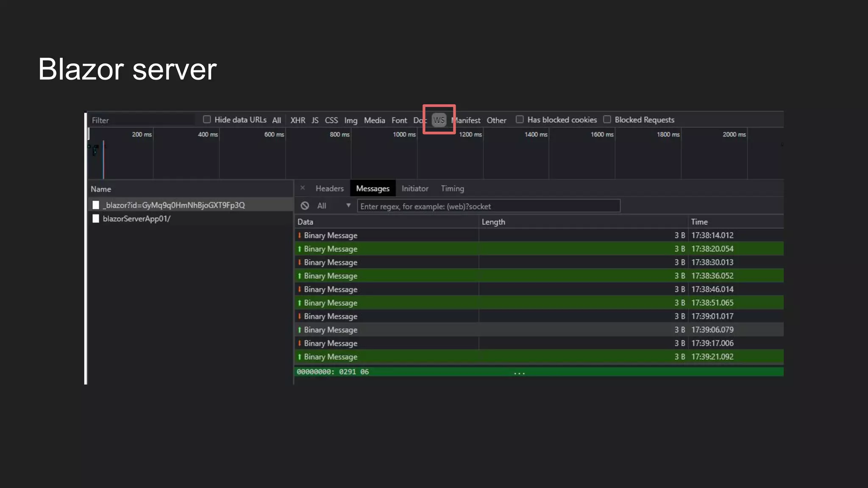Click the hex dump 00000000: 0291 06
868x488 pixels.
333,372
